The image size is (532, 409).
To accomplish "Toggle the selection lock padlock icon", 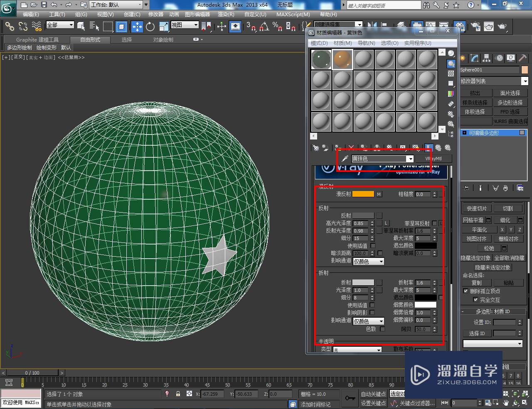I will tap(178, 394).
